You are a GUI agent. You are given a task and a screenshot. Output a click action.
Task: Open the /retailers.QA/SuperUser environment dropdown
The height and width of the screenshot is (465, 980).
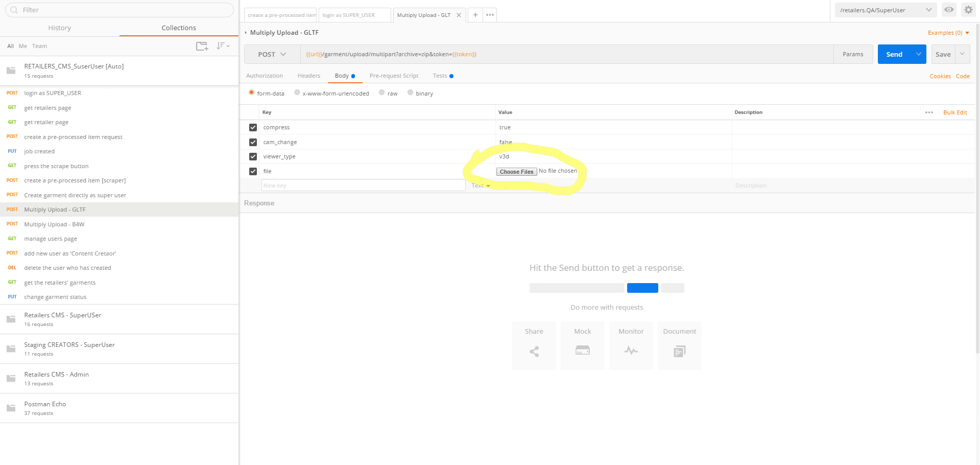[886, 10]
